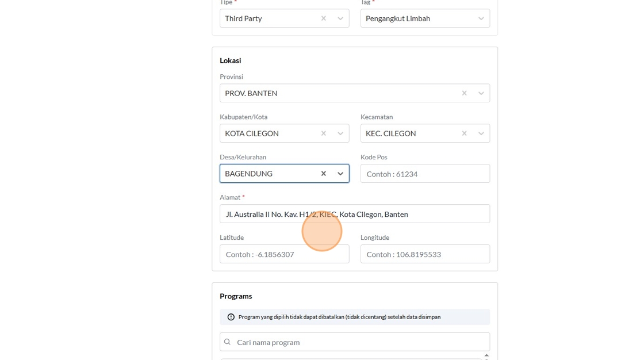Click the Kode Pos input field
Screen dimensions: 644x360
tap(425, 174)
